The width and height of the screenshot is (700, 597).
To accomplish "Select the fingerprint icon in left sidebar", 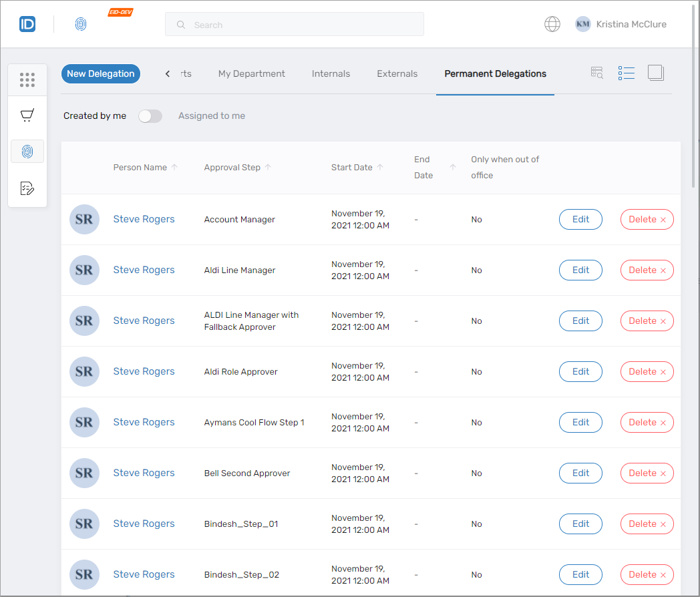I will click(x=27, y=152).
